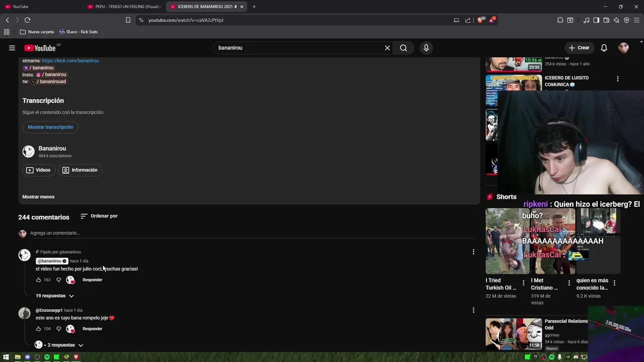Viewport: 644px width, 362px height.
Task: Open Discord from the system tray
Action: point(576,357)
